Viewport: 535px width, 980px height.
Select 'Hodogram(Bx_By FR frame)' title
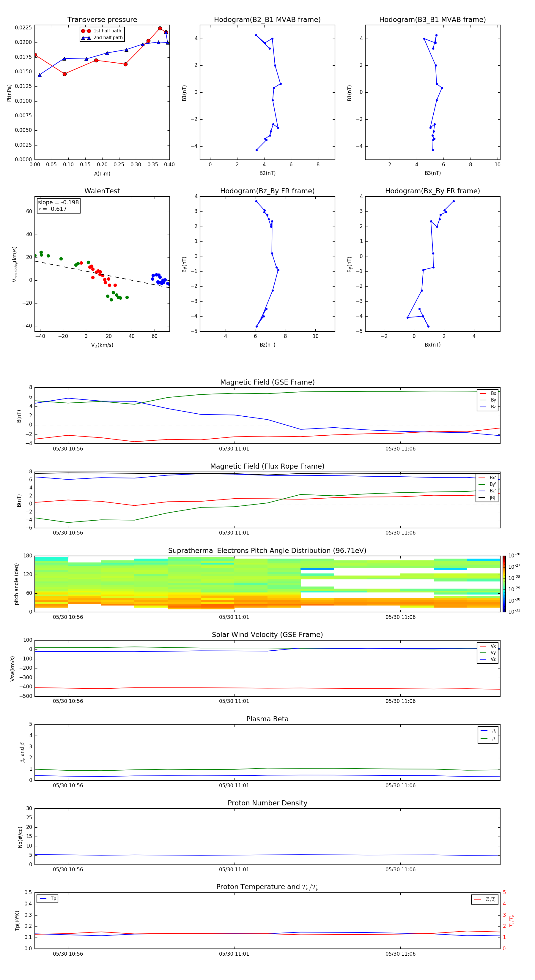click(432, 191)
